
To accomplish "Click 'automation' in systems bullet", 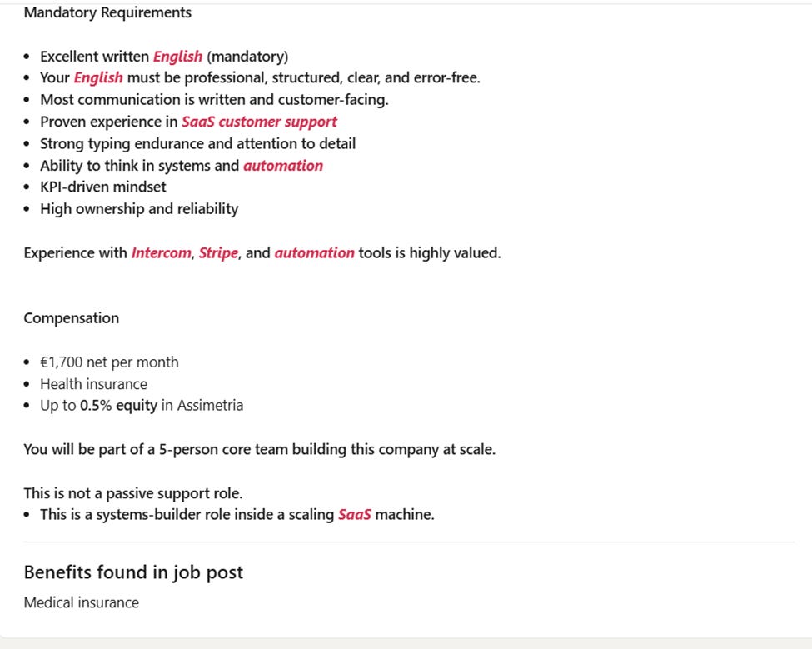I will 283,166.
